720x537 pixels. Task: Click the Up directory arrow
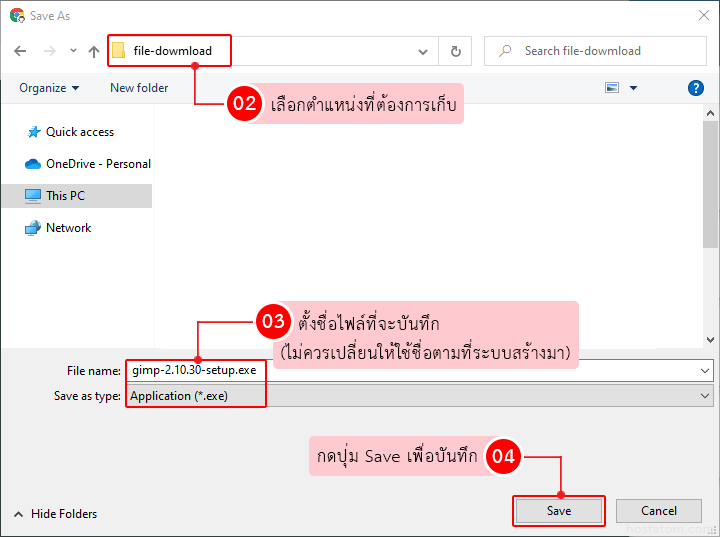[94, 51]
